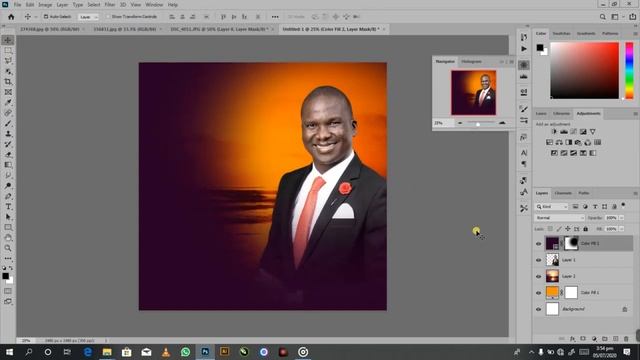Viewport: 640px width, 360px height.
Task: Toggle Lock transparent pixels icon
Action: (550, 229)
